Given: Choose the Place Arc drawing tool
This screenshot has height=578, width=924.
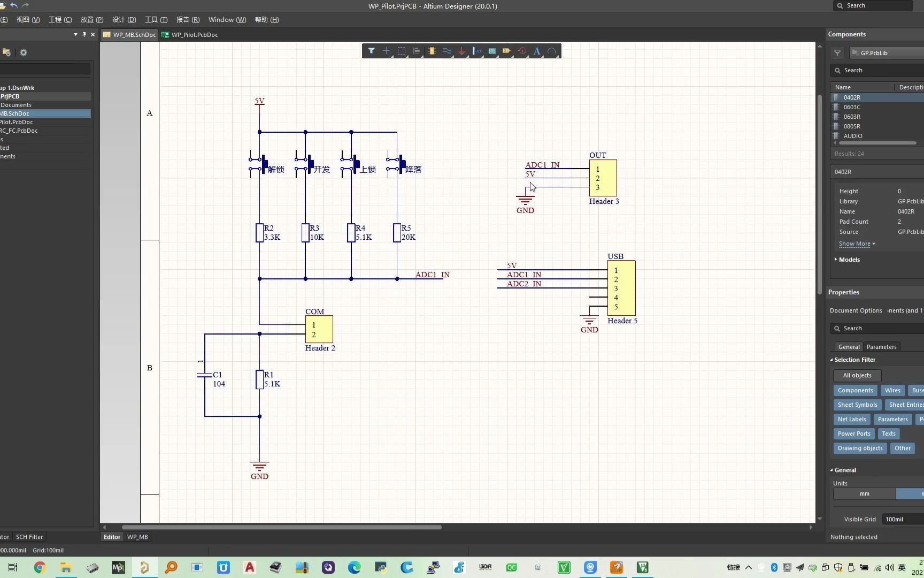Looking at the screenshot, I should pos(552,51).
